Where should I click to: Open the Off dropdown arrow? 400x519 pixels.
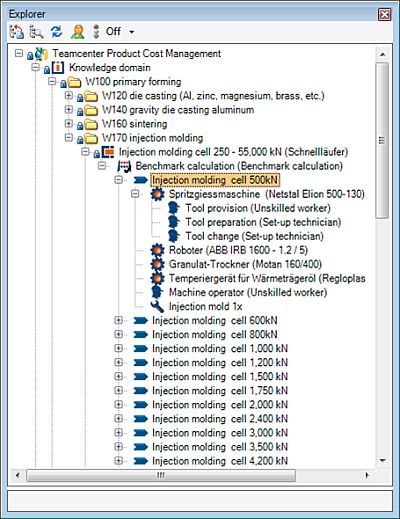[x=132, y=32]
